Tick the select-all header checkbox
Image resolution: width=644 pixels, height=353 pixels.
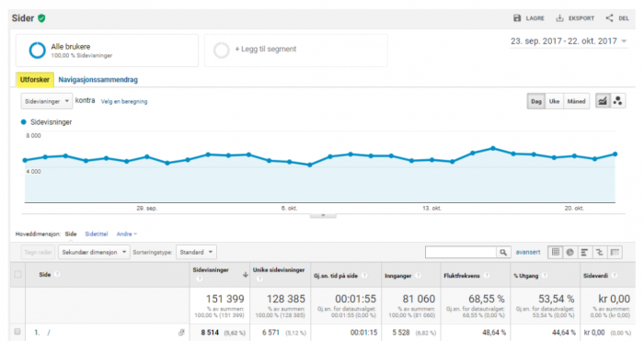coord(17,274)
